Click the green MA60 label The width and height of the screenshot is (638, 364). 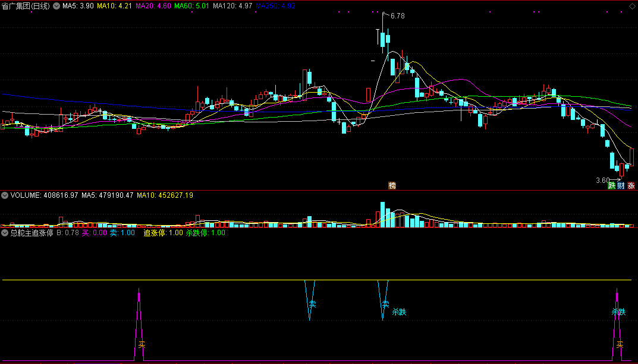pyautogui.click(x=191, y=6)
